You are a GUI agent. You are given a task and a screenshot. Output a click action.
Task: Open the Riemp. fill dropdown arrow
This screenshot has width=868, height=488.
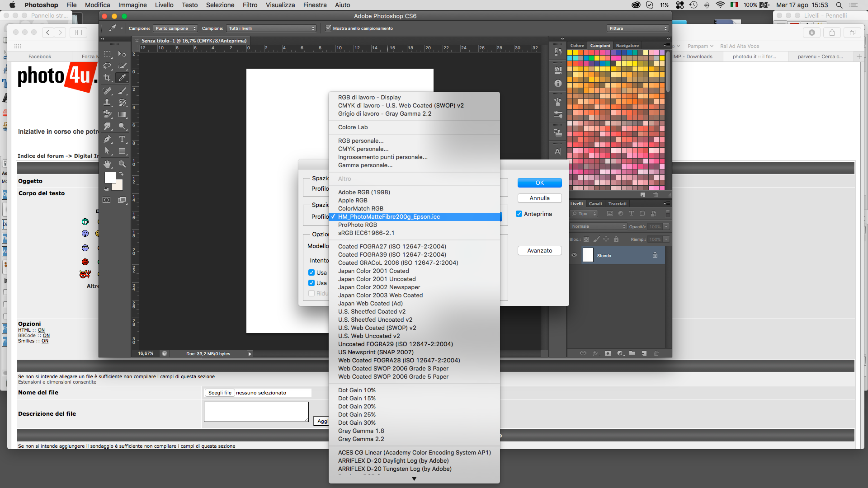(666, 239)
